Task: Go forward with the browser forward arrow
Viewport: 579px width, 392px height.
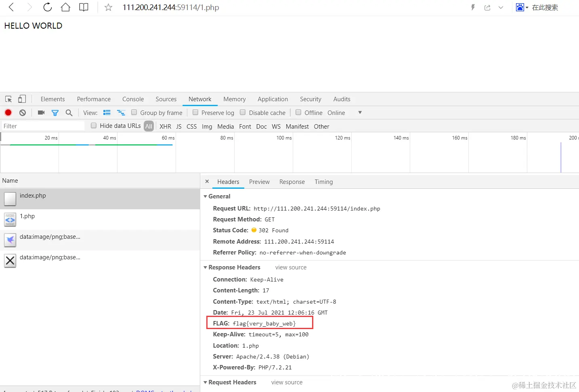Action: (x=29, y=7)
